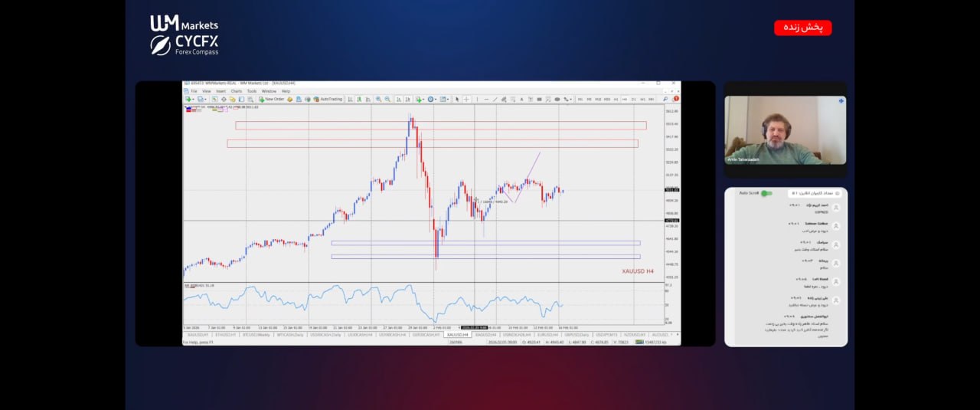Switch to the D1 timeframe button
The height and width of the screenshot is (410, 980).
[x=634, y=99]
